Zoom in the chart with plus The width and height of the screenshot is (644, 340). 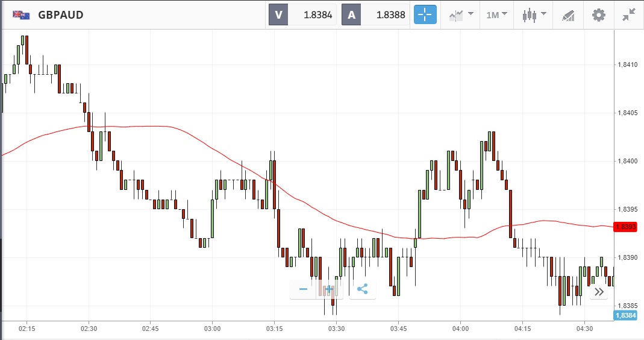tap(329, 289)
